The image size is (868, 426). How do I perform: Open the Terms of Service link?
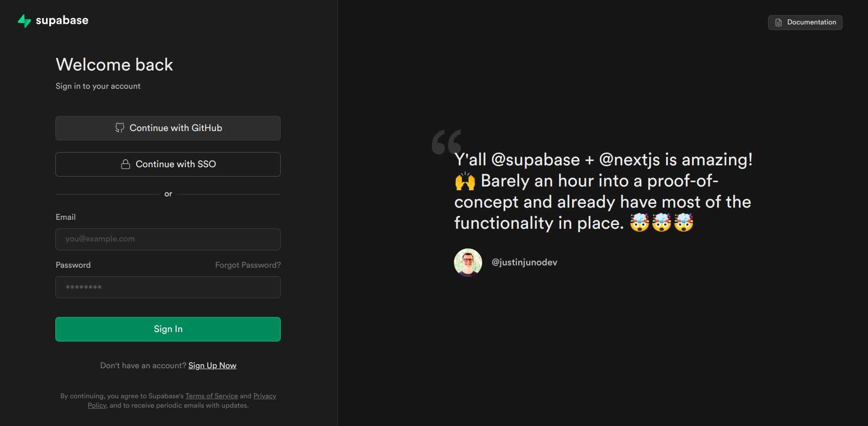pyautogui.click(x=212, y=396)
